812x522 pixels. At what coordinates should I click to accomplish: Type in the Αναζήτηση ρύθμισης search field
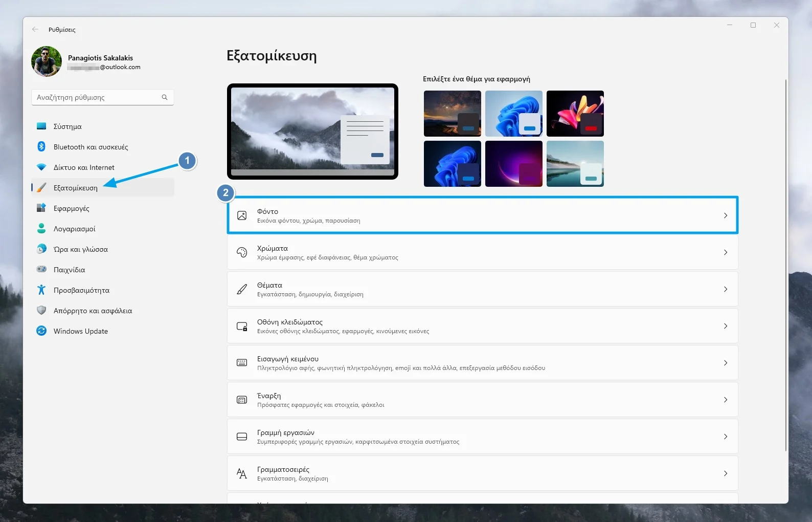[x=96, y=97]
